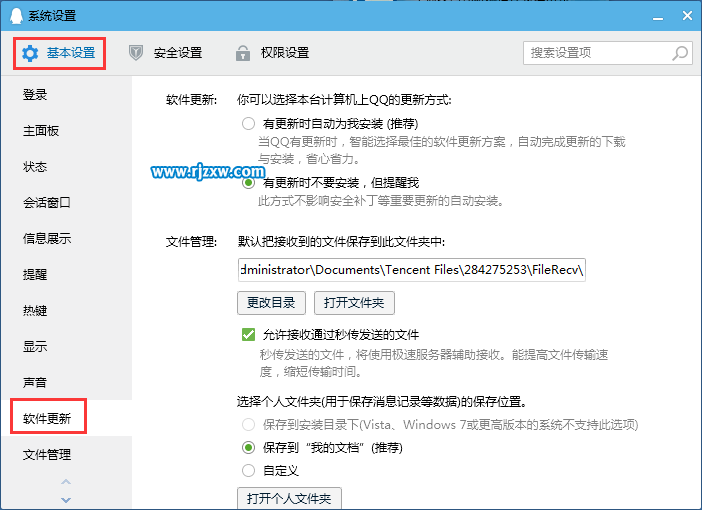Screen dimensions: 702x510
Task: Click text 此方式不影响安全补丁等重要更新的自动安装
Action: [381, 201]
